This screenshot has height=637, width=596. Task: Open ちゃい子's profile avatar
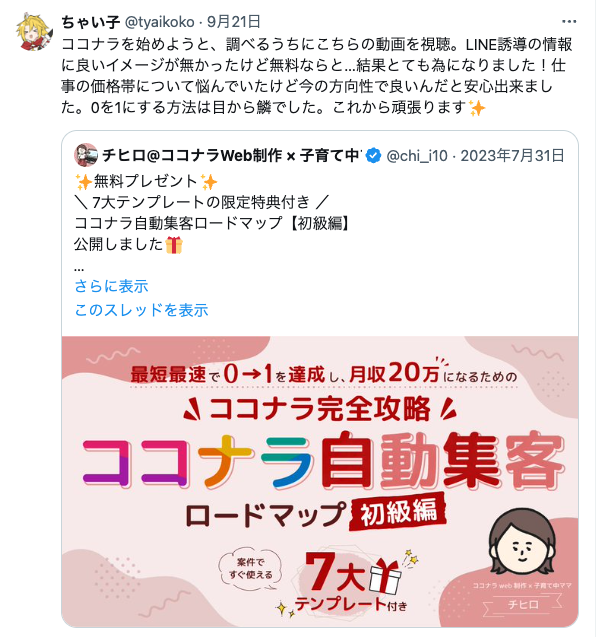pyautogui.click(x=35, y=32)
